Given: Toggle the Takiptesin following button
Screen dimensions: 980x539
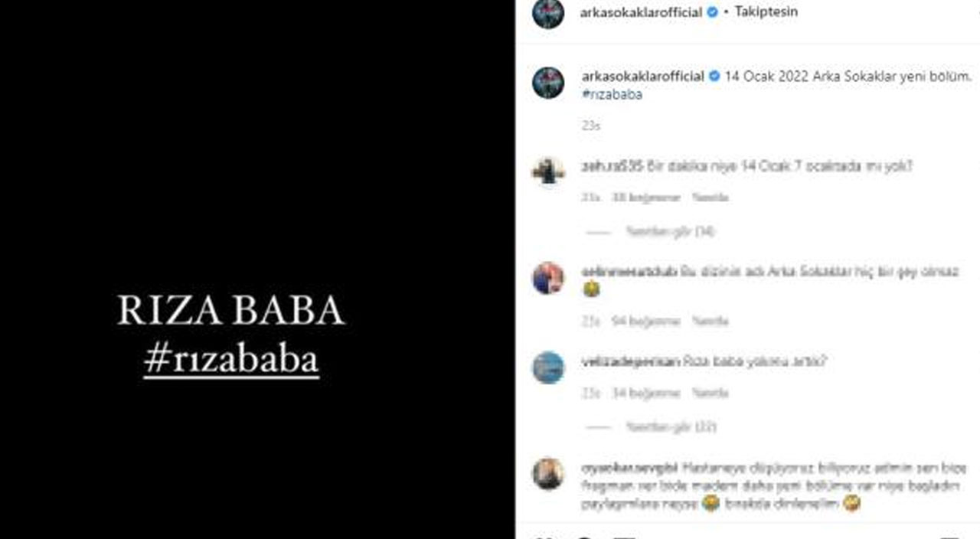Looking at the screenshot, I should [766, 12].
